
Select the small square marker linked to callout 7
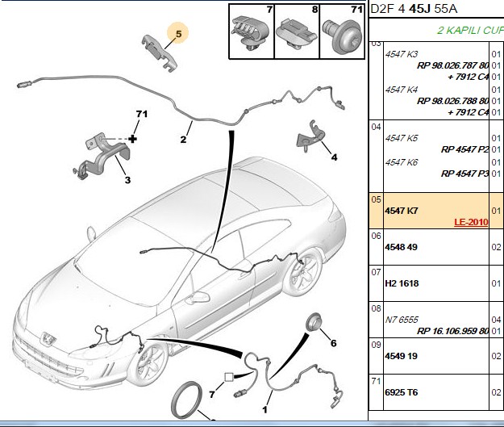228,377
